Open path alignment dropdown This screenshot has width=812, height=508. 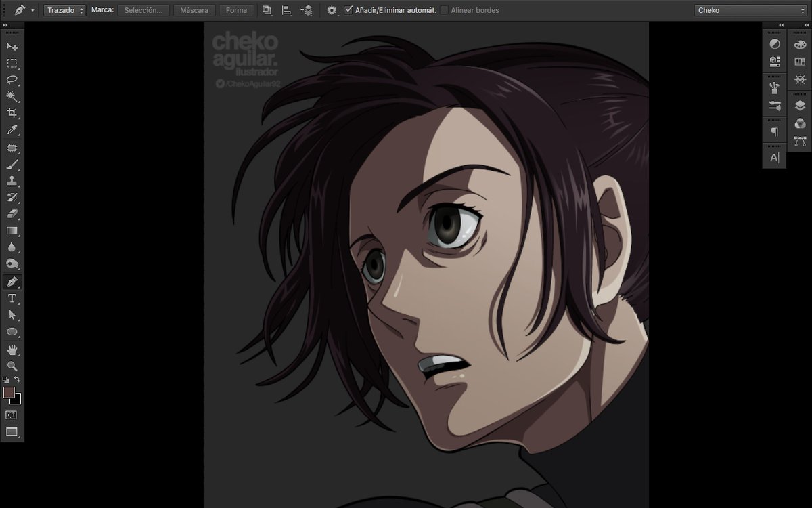(287, 10)
